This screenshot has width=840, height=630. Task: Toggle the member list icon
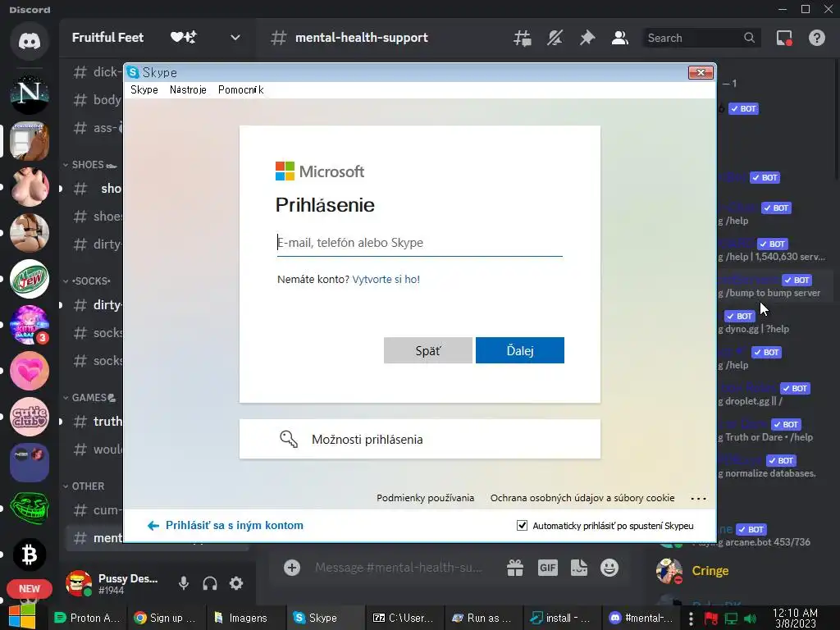[x=620, y=38]
